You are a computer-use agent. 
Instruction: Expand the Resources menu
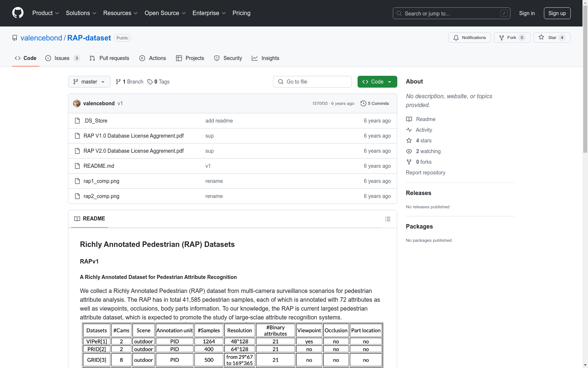point(121,13)
